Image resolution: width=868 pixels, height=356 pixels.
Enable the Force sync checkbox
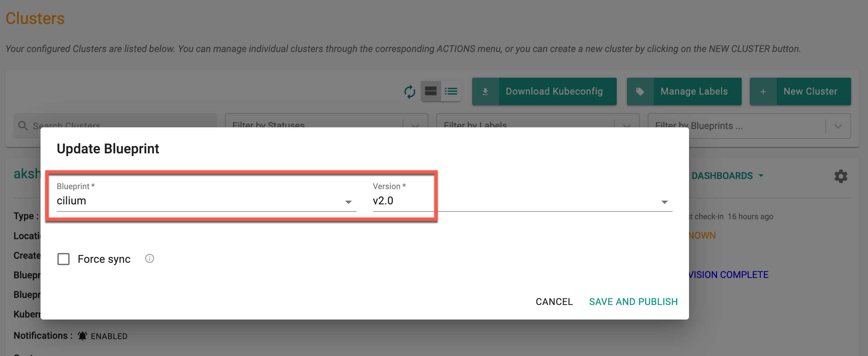click(x=63, y=259)
